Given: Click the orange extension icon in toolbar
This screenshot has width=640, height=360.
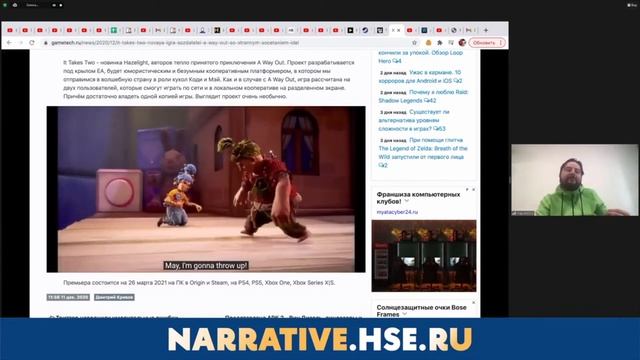Looking at the screenshot, I should tap(428, 42).
